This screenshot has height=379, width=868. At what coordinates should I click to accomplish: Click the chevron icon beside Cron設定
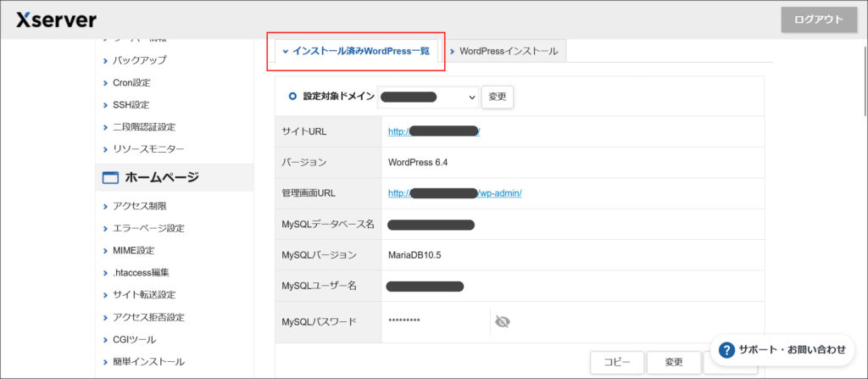[x=105, y=82]
